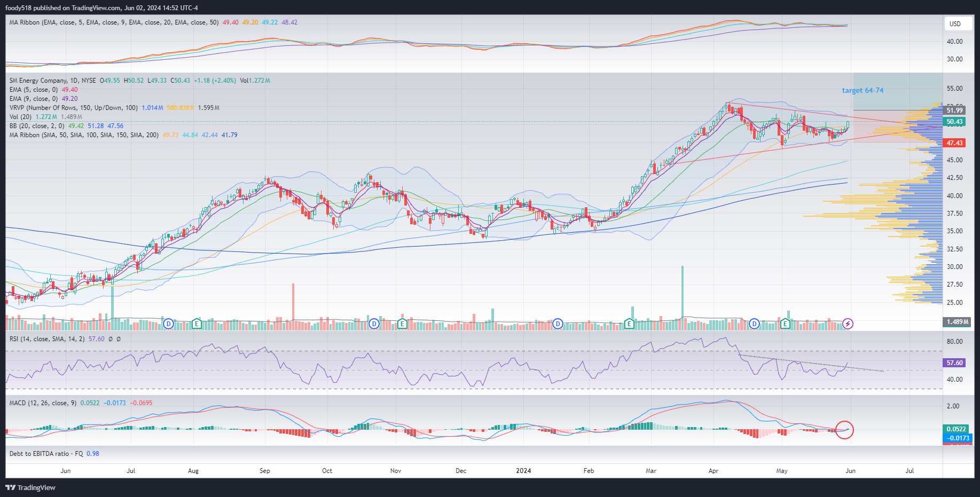This screenshot has height=497, width=980.
Task: Open the USD currency selector
Action: coord(955,24)
